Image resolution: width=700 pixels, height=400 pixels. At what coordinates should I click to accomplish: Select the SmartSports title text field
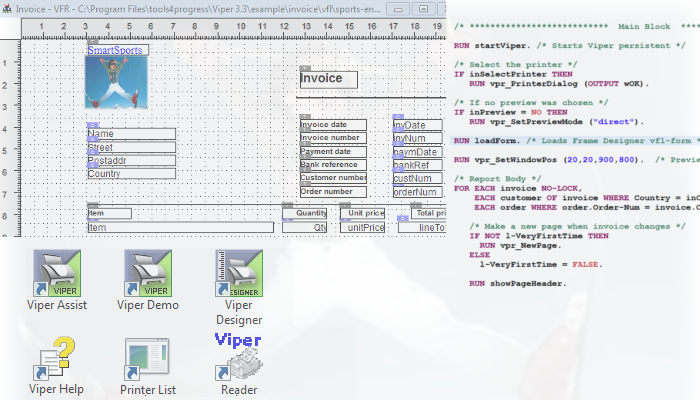[x=117, y=50]
